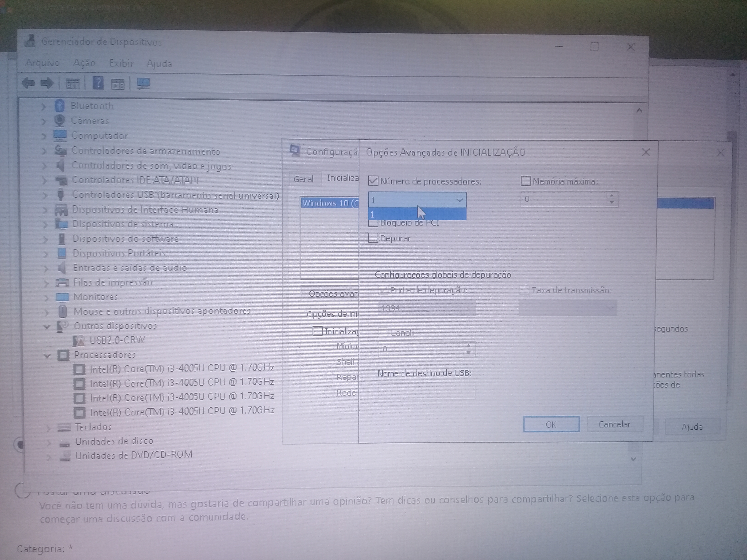The height and width of the screenshot is (560, 747).
Task: Click device list scrollbar down arrow
Action: coord(633,459)
